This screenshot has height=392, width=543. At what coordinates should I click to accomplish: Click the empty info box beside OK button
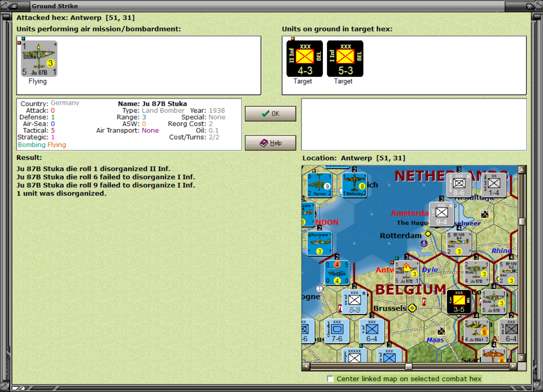414,125
